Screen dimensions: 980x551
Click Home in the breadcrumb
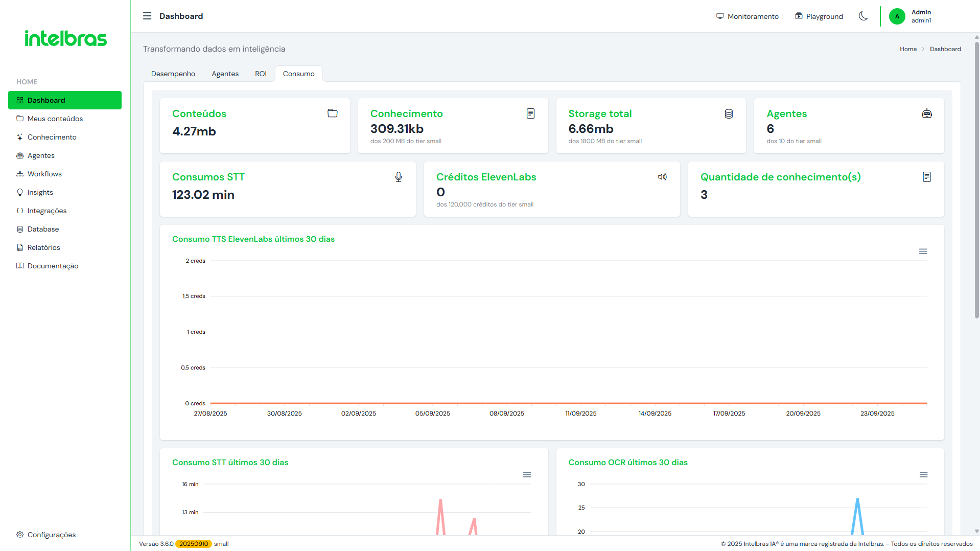(908, 49)
